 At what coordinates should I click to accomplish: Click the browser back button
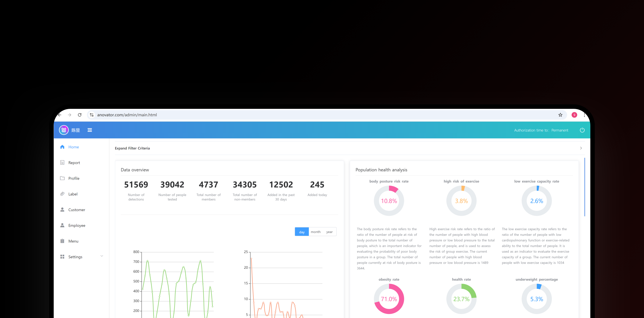59,115
